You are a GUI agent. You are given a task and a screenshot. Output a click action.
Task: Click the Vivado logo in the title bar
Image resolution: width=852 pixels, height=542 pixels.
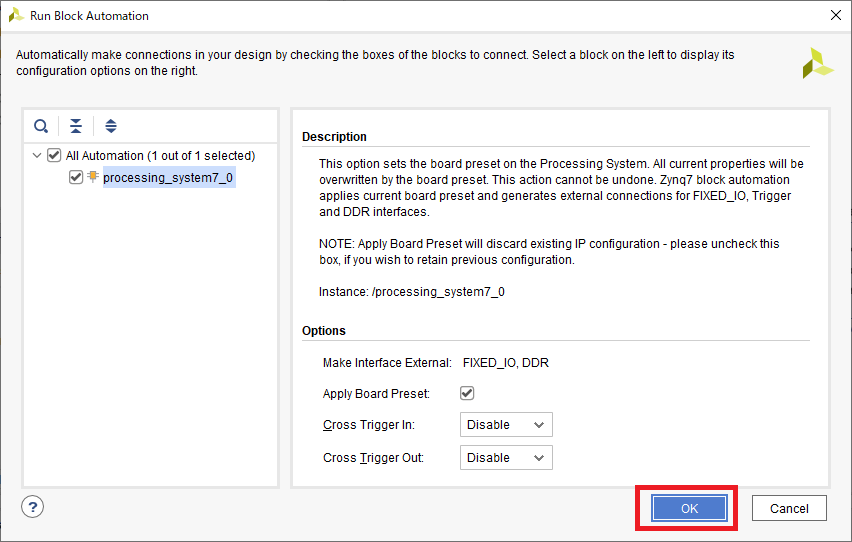click(x=16, y=16)
